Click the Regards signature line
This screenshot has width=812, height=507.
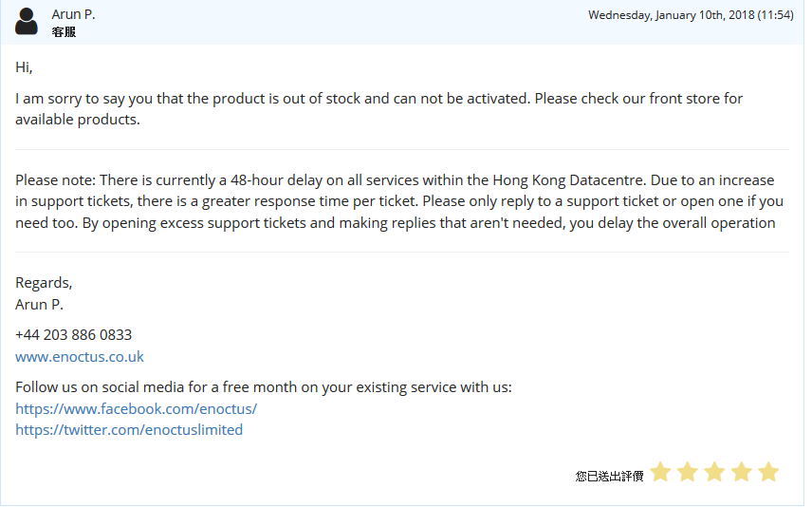point(44,283)
